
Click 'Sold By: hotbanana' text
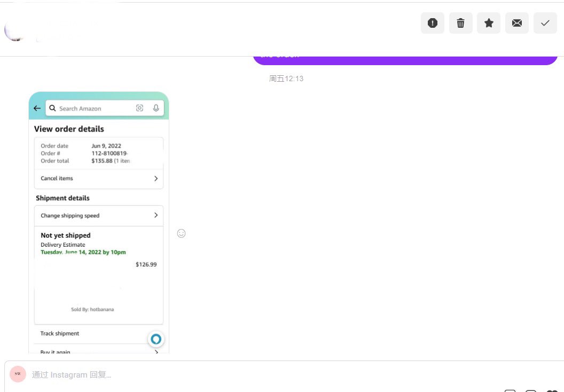tap(92, 309)
